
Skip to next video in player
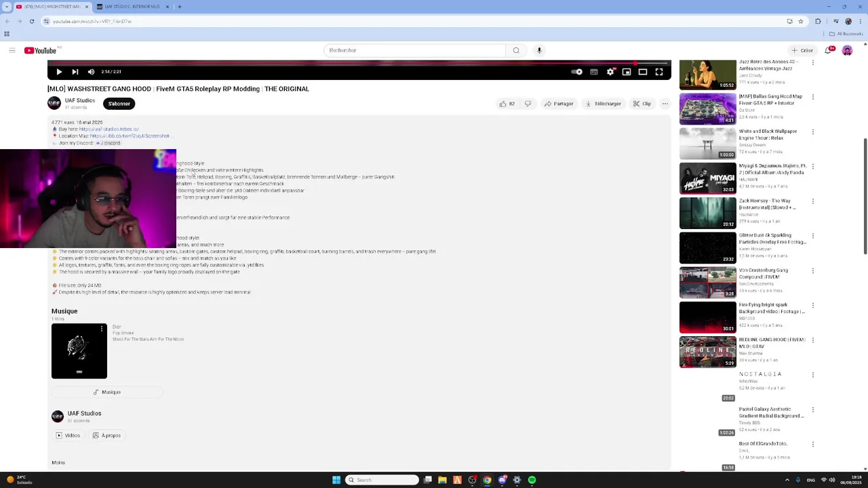point(75,72)
